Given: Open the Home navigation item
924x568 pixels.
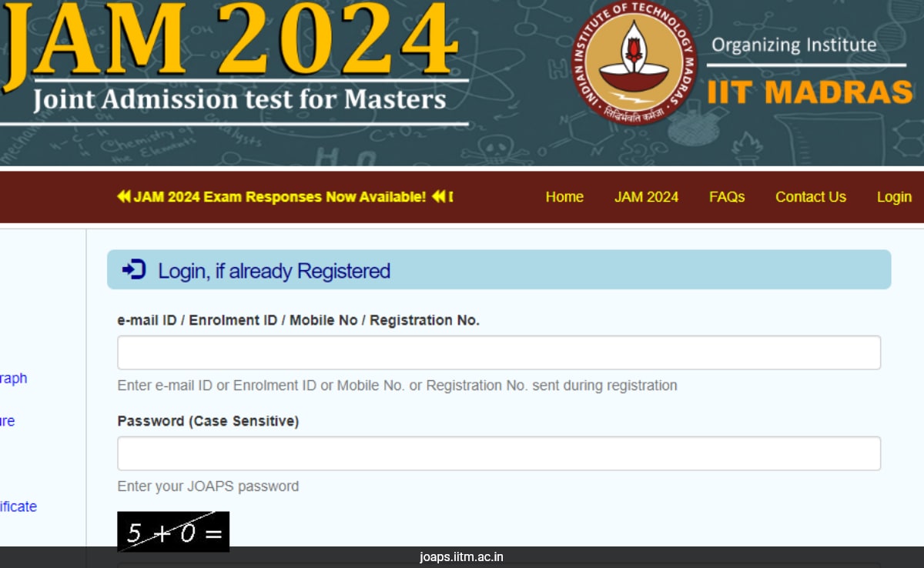Looking at the screenshot, I should 564,197.
